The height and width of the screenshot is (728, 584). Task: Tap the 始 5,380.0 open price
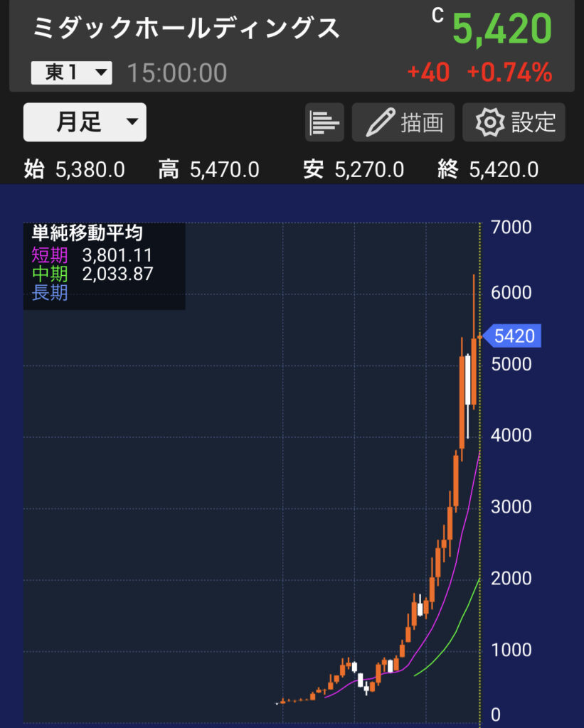[x=75, y=169]
